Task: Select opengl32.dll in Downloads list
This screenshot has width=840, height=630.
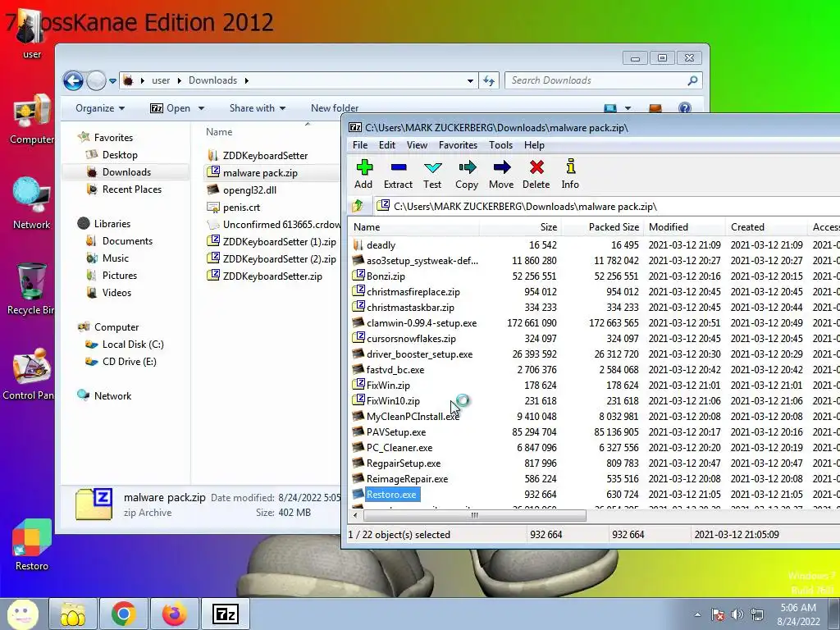Action: 249,190
